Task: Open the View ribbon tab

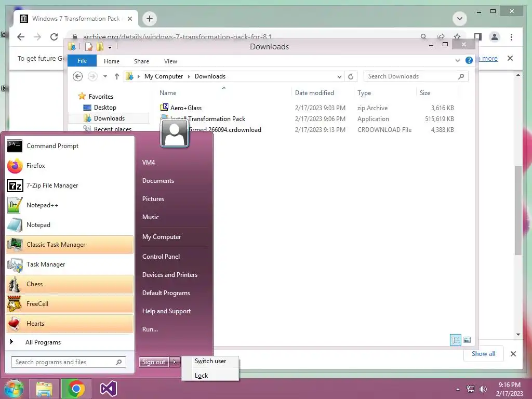Action: click(x=170, y=61)
